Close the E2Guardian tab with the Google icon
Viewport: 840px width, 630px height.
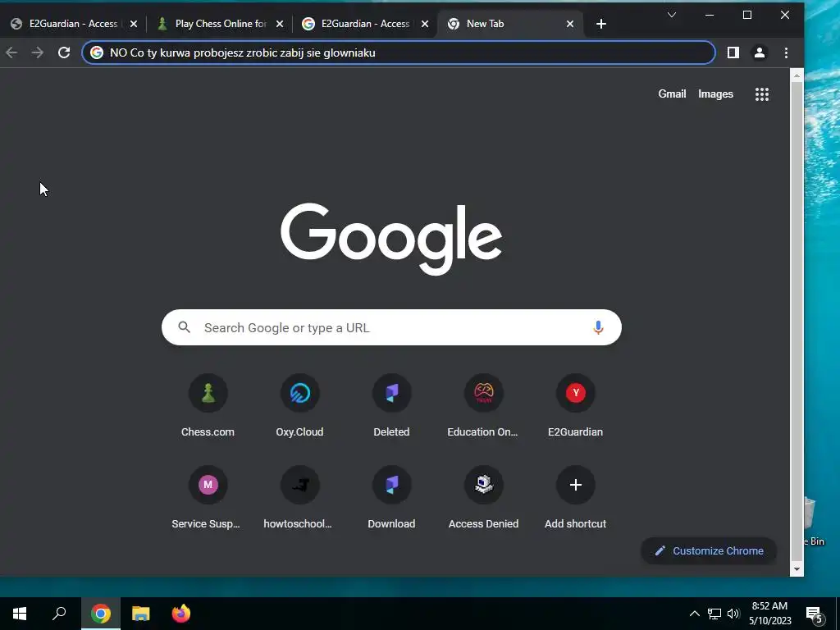425,24
